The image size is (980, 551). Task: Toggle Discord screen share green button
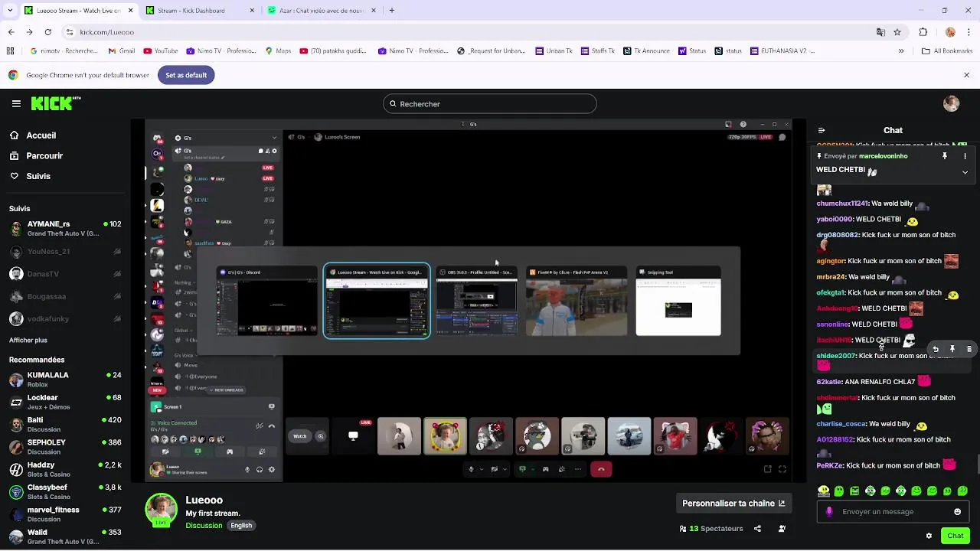coord(523,469)
